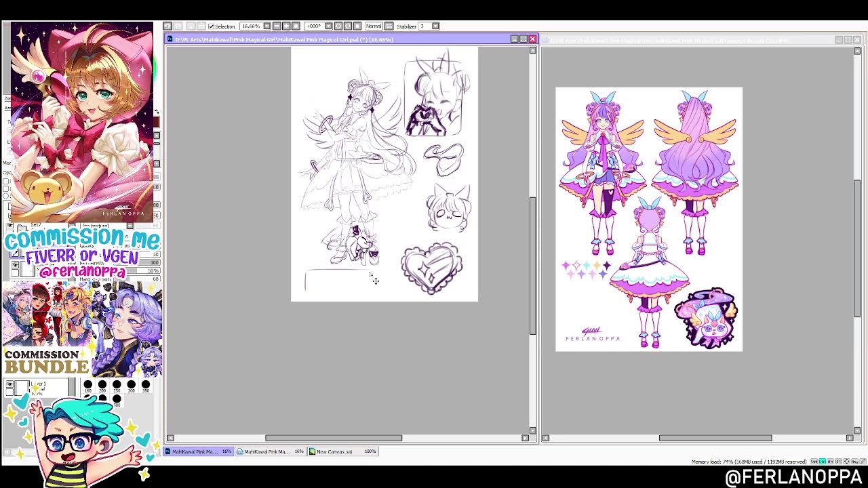
Task: Click the zoom out minus button
Action: [277, 26]
